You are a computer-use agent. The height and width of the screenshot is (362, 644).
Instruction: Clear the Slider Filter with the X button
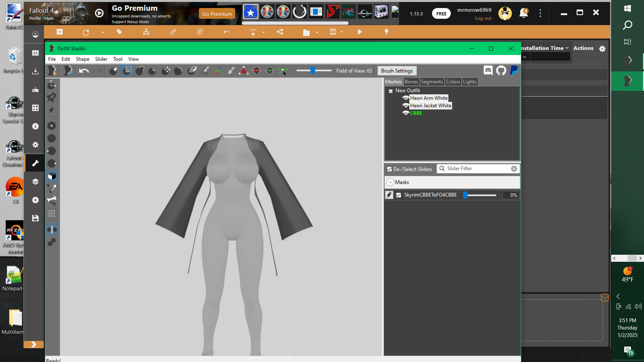tap(514, 169)
